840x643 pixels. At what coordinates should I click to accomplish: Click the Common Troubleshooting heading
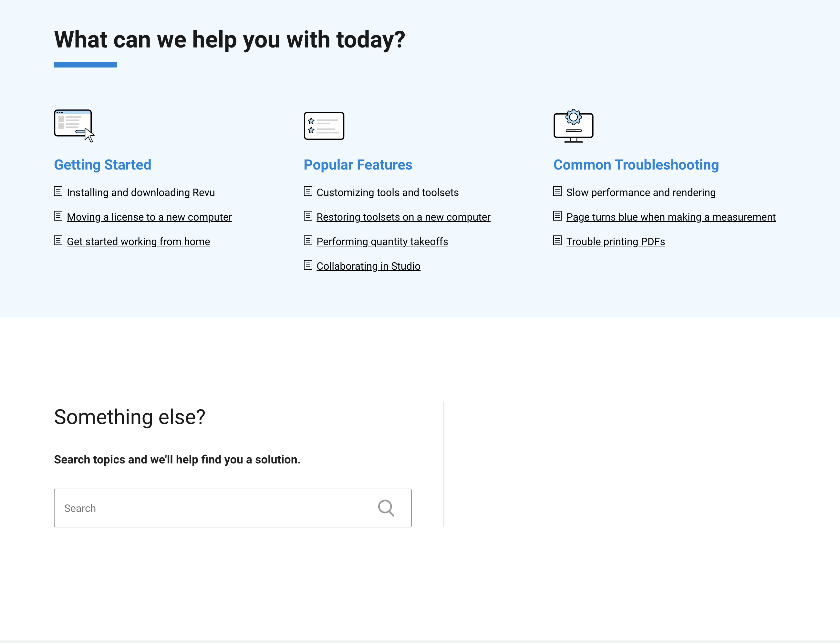click(x=636, y=165)
